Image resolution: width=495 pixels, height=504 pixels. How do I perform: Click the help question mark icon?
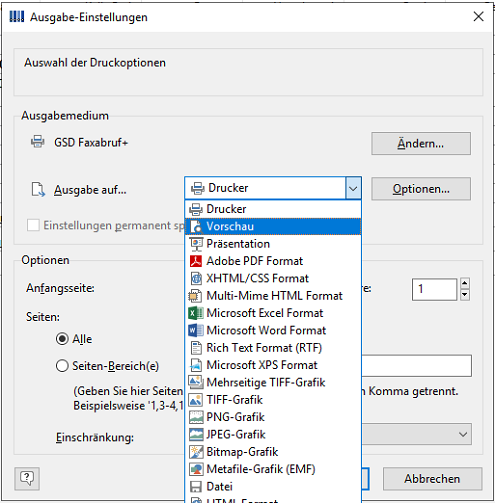[27, 478]
